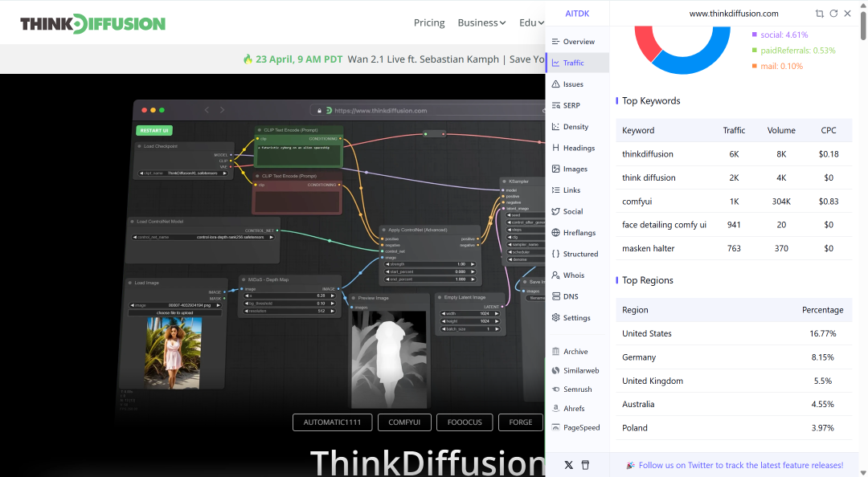868x477 pixels.
Task: Expand the Business dropdown menu
Action: [481, 22]
